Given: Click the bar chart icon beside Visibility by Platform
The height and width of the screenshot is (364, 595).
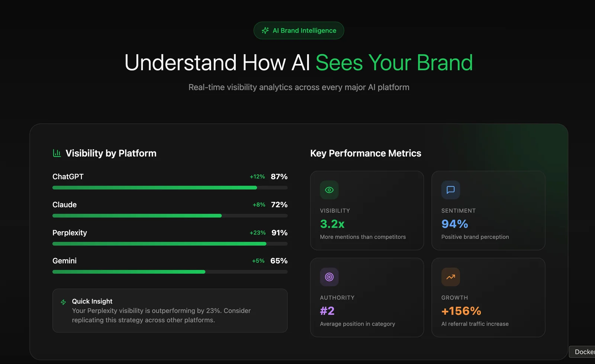Looking at the screenshot, I should pos(57,153).
